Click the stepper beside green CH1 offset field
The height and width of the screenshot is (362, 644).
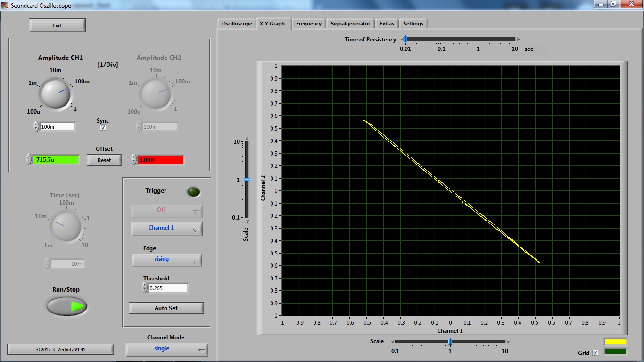pos(29,159)
